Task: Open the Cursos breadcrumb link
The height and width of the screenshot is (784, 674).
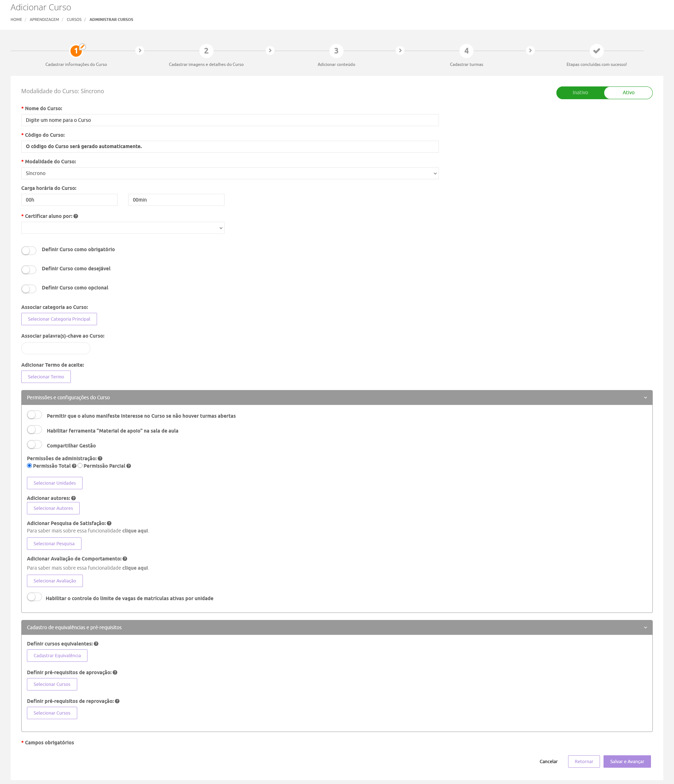Action: 74,20
